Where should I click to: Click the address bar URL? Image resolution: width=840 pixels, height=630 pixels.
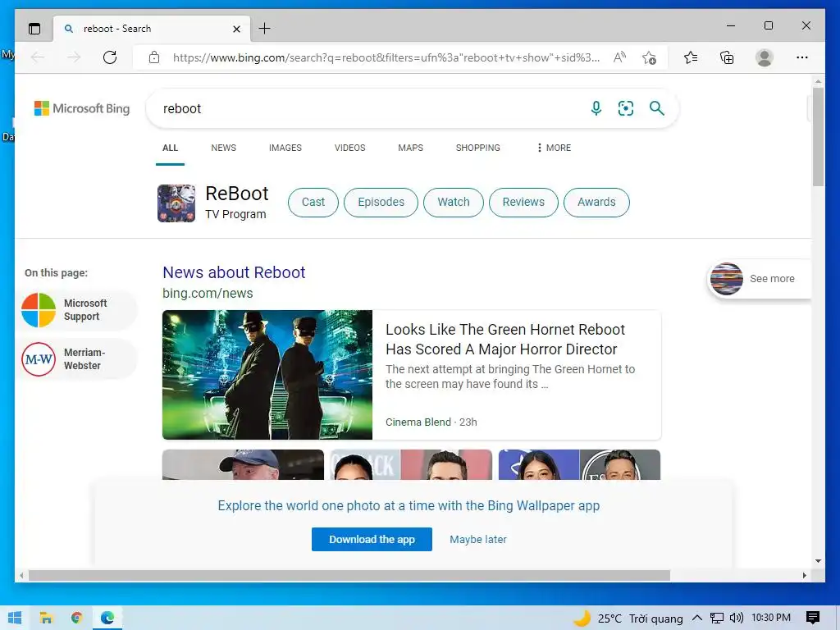[x=386, y=57]
